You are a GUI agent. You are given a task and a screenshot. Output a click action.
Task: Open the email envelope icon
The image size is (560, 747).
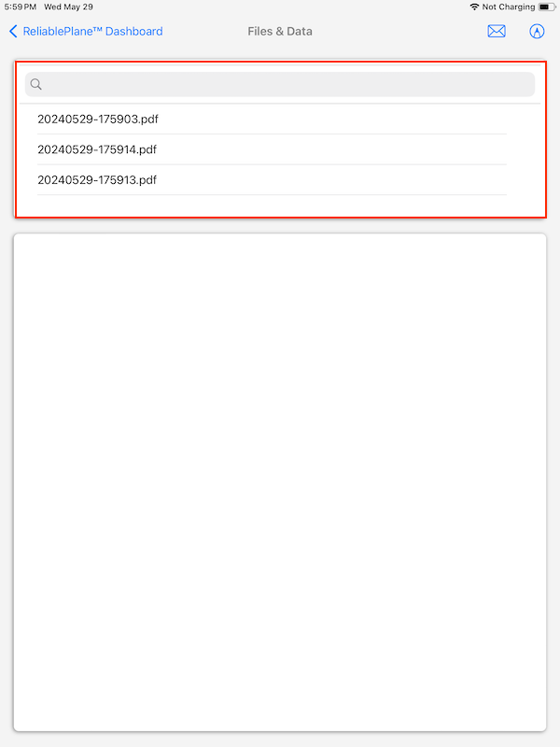click(497, 32)
